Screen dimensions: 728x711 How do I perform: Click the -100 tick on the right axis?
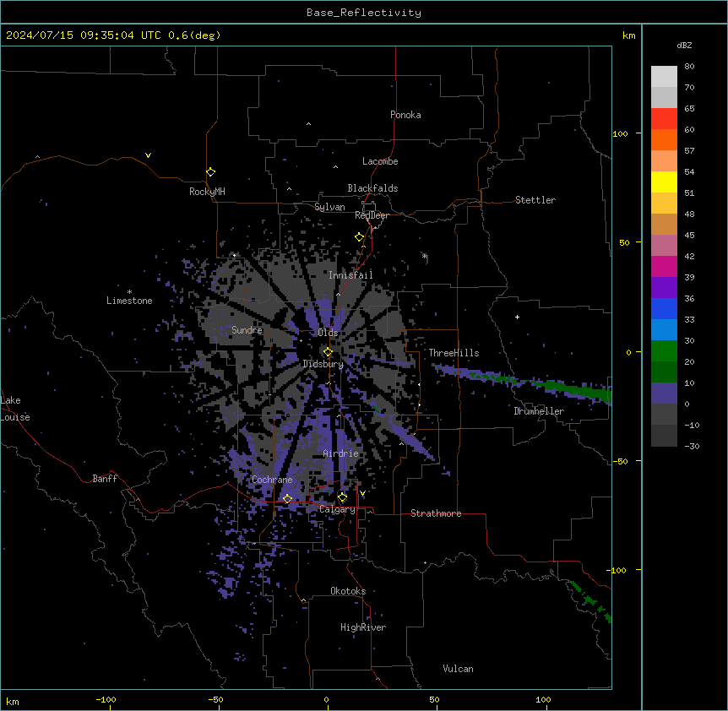pyautogui.click(x=617, y=570)
